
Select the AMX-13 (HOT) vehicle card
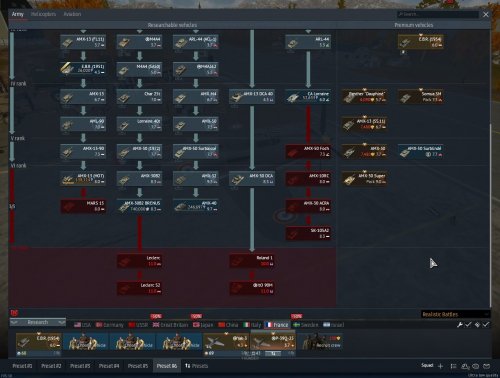[x=83, y=179]
